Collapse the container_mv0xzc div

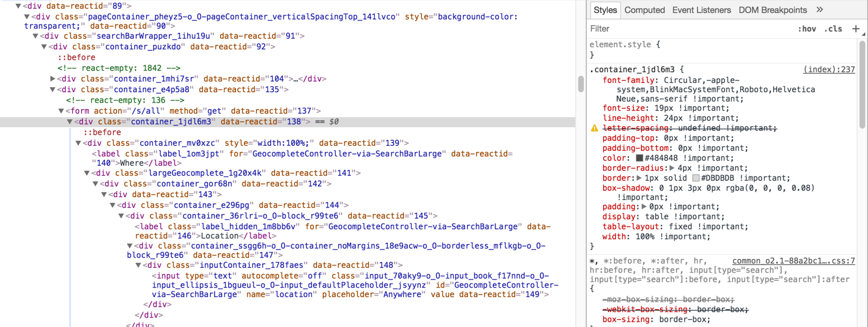pyautogui.click(x=78, y=143)
